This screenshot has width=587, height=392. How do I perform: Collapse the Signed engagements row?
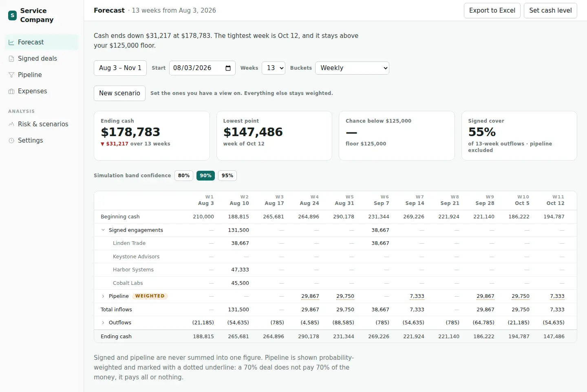[103, 230]
